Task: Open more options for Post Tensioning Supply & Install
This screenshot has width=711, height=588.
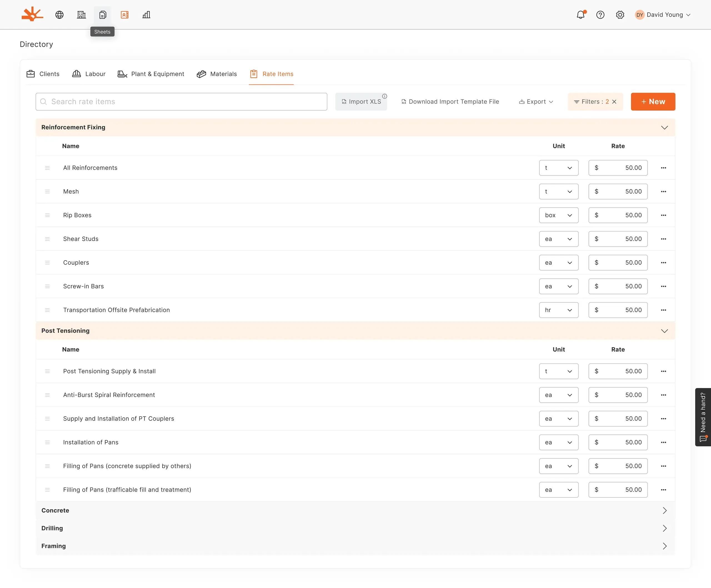Action: 664,371
